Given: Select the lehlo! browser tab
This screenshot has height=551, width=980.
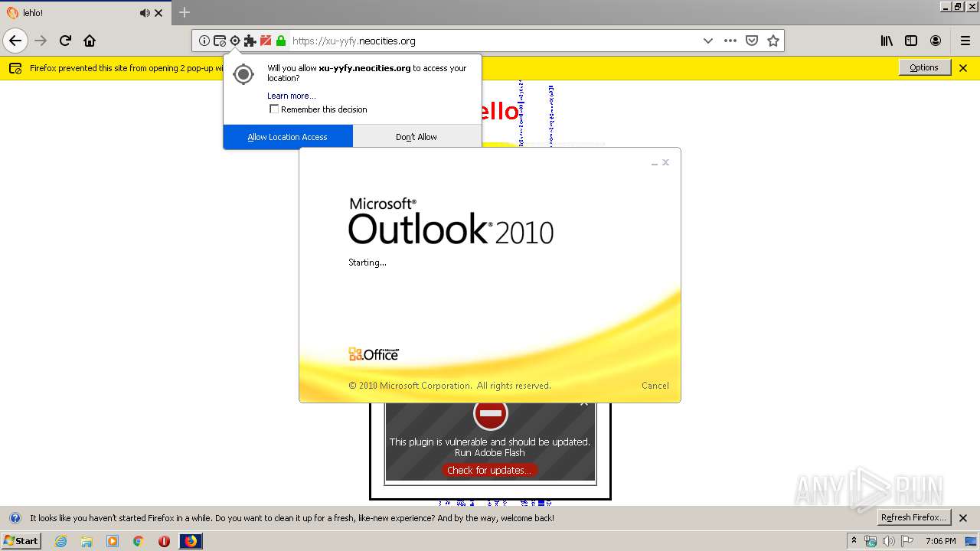Looking at the screenshot, I should (86, 13).
